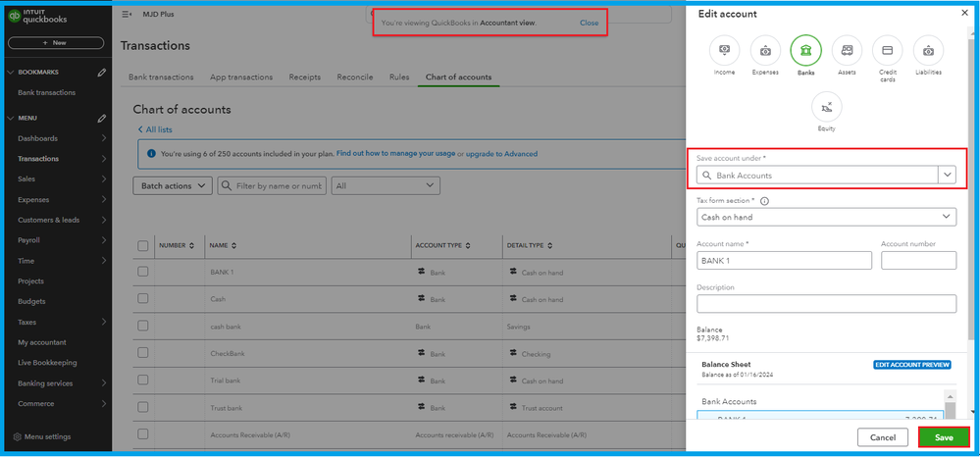Open the Bank transactions tab
This screenshot has width=980, height=457.
coord(161,77)
